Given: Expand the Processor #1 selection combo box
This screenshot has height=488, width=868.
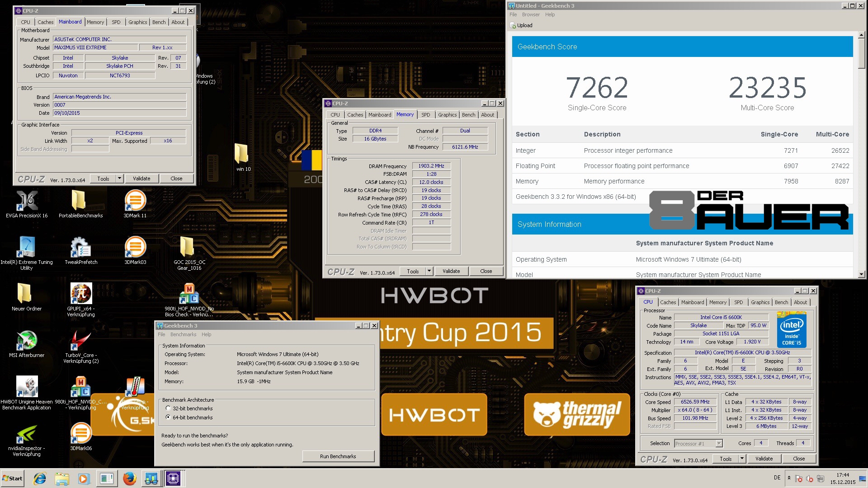Looking at the screenshot, I should pyautogui.click(x=719, y=443).
